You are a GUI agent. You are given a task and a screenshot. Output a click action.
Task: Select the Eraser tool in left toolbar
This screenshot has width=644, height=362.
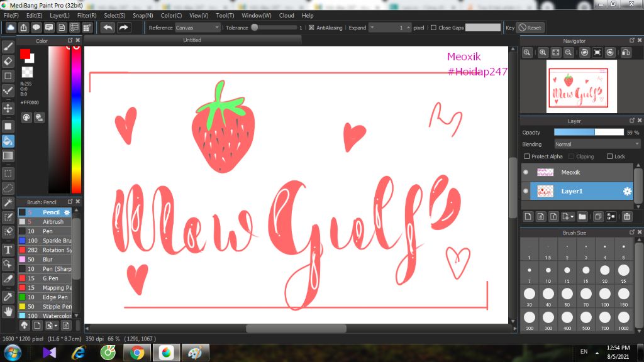[8, 61]
